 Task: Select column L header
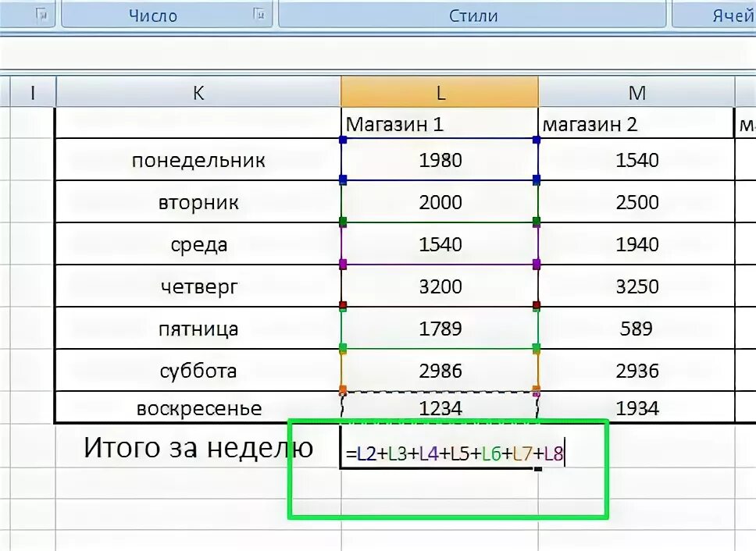click(440, 91)
